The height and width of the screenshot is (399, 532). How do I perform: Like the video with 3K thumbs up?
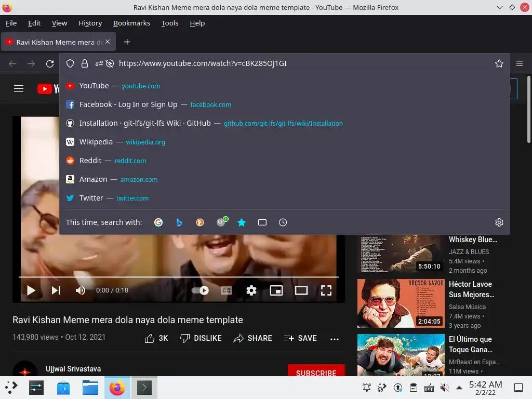(156, 338)
